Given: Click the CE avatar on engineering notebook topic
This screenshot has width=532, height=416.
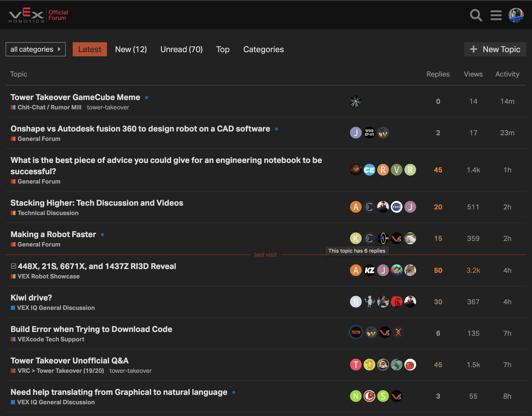Looking at the screenshot, I should [369, 170].
